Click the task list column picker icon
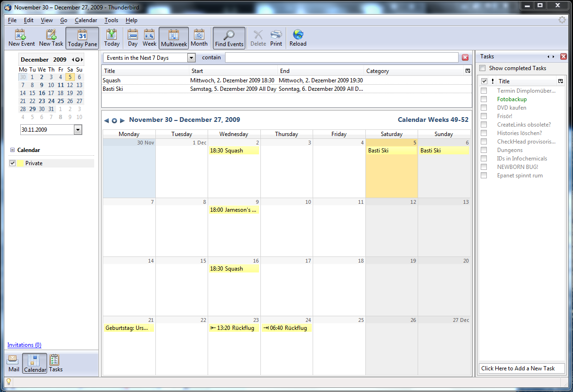573x392 pixels. 560,81
